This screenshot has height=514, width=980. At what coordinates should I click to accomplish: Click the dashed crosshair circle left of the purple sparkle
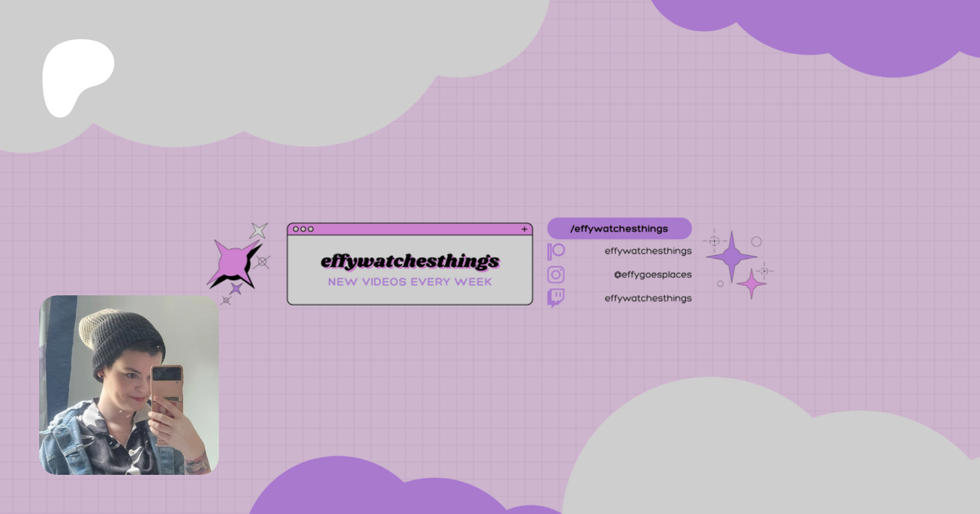click(714, 240)
